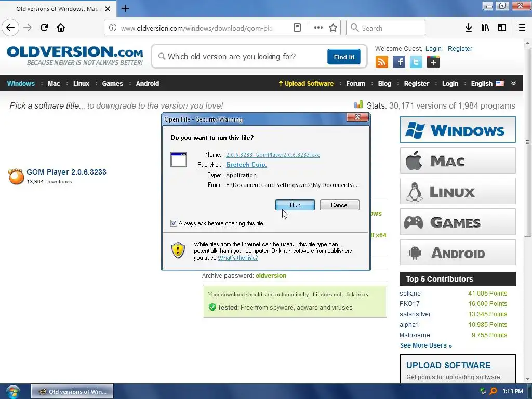532x399 pixels.
Task: Open the Games menu item
Action: click(x=112, y=84)
